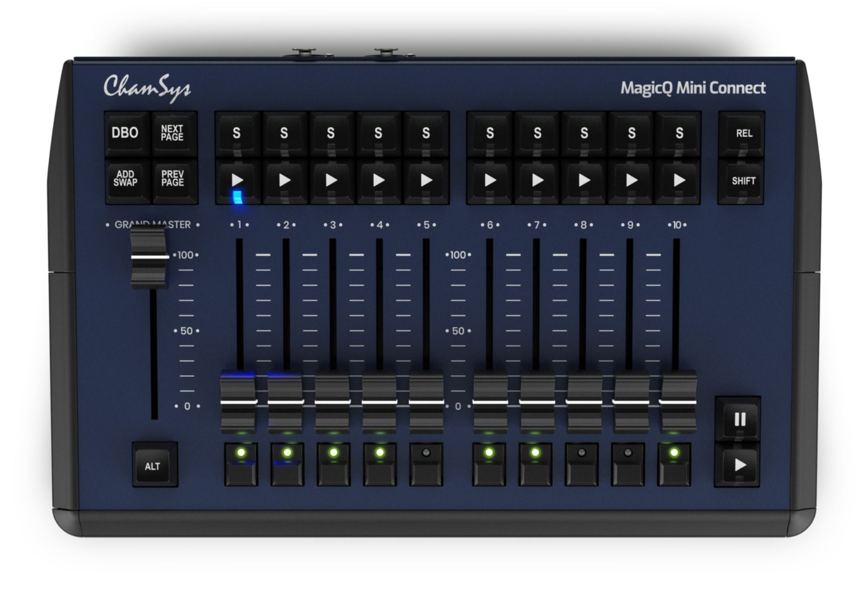This screenshot has width=868, height=616.
Task: Select playback 9 with its S button
Action: point(632,133)
